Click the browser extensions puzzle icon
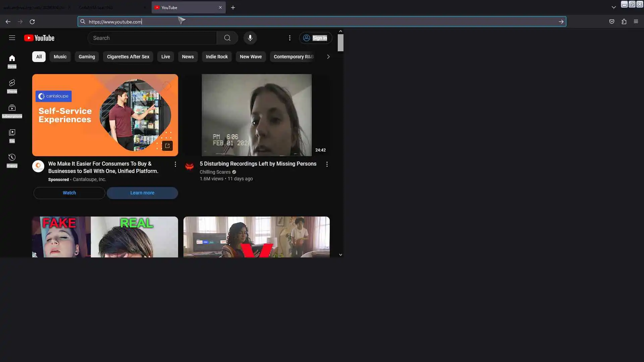 [x=624, y=21]
